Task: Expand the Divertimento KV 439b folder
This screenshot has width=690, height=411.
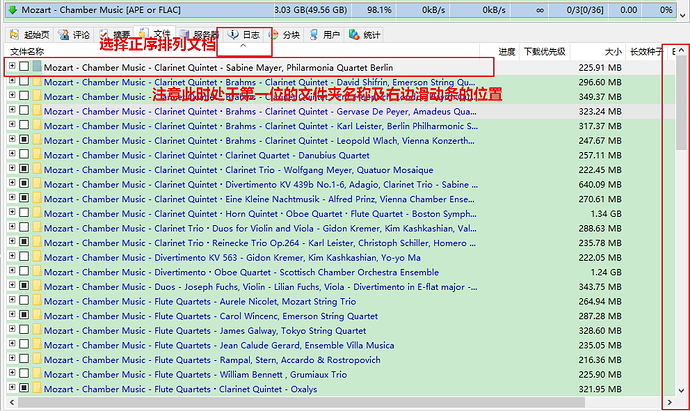Action: coord(12,183)
